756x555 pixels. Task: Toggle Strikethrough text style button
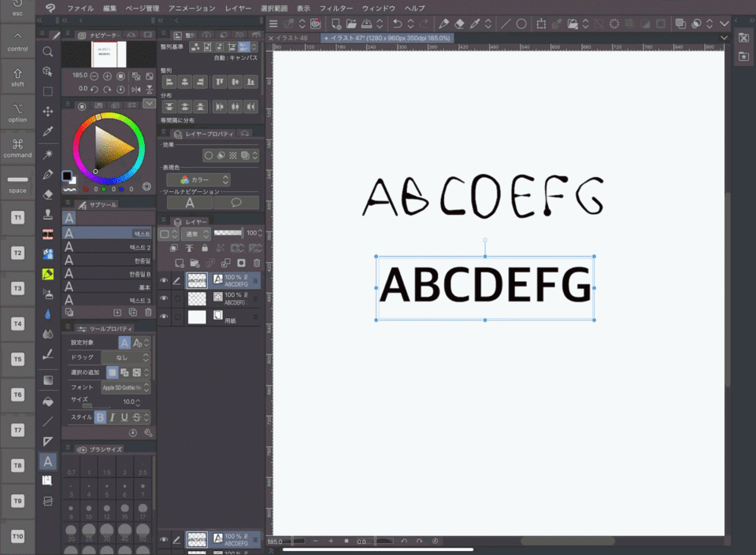coord(136,417)
